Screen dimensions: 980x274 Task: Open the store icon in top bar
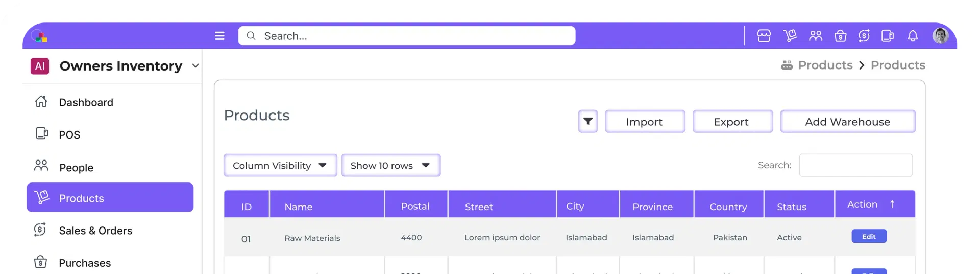click(764, 36)
